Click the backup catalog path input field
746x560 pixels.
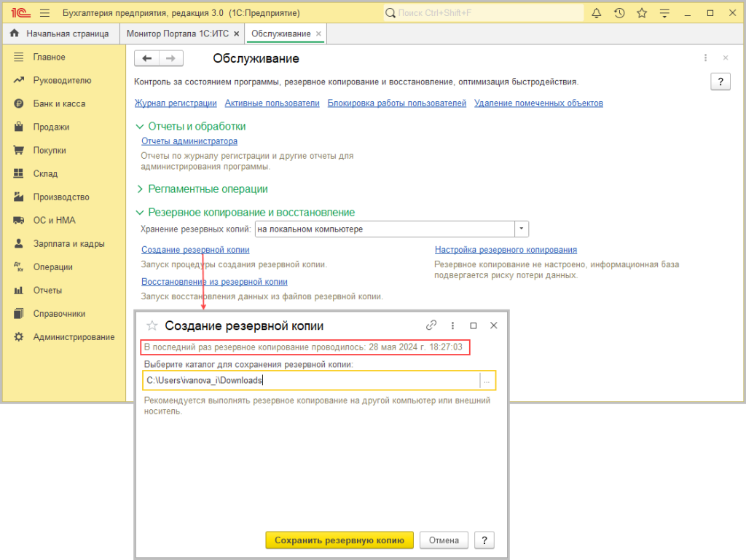(x=311, y=380)
